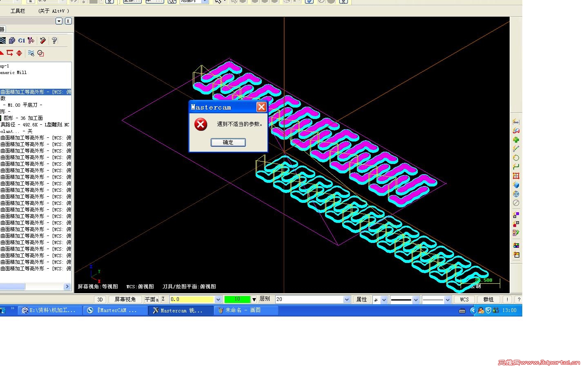Viewport: 588px width, 368px height.
Task: Click the solid verify cube icon
Action: click(x=12, y=40)
